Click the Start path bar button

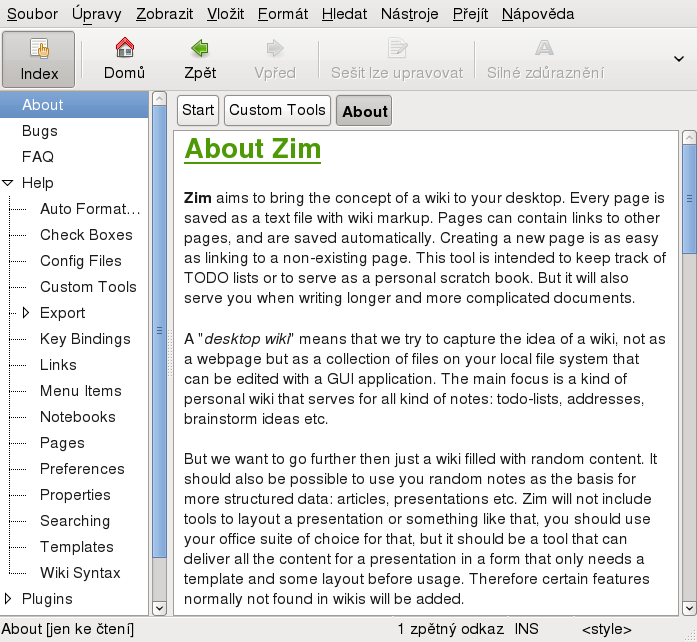pyautogui.click(x=198, y=110)
